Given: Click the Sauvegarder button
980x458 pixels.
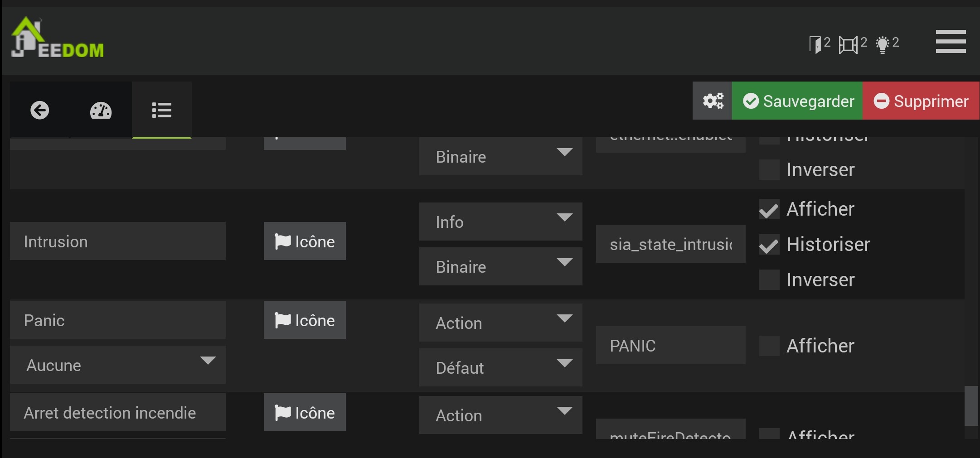Looking at the screenshot, I should pos(797,101).
